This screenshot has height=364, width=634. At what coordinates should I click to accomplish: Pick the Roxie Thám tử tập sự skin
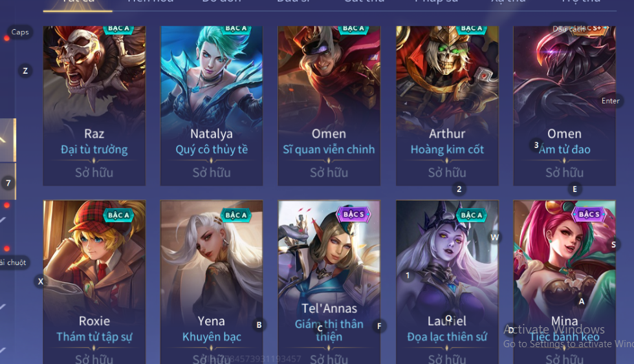[x=94, y=282]
